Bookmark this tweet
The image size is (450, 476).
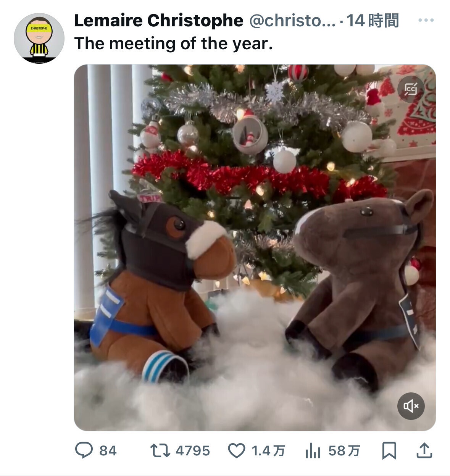(389, 451)
